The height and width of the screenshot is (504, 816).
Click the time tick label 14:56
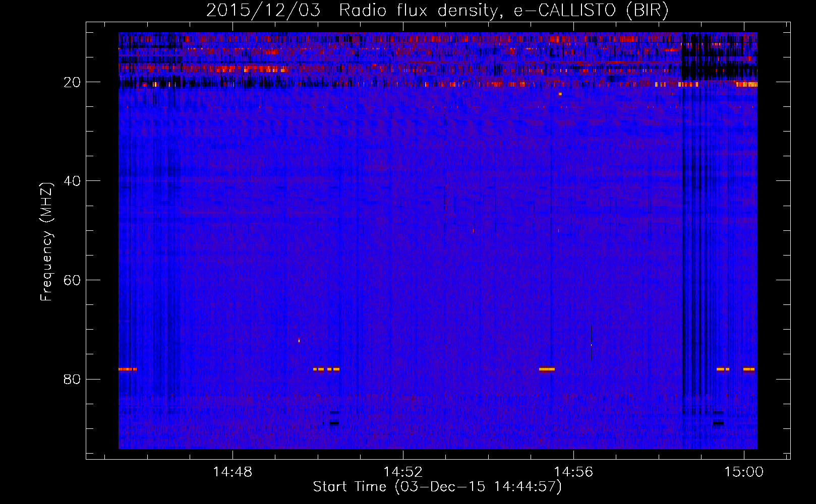click(573, 472)
